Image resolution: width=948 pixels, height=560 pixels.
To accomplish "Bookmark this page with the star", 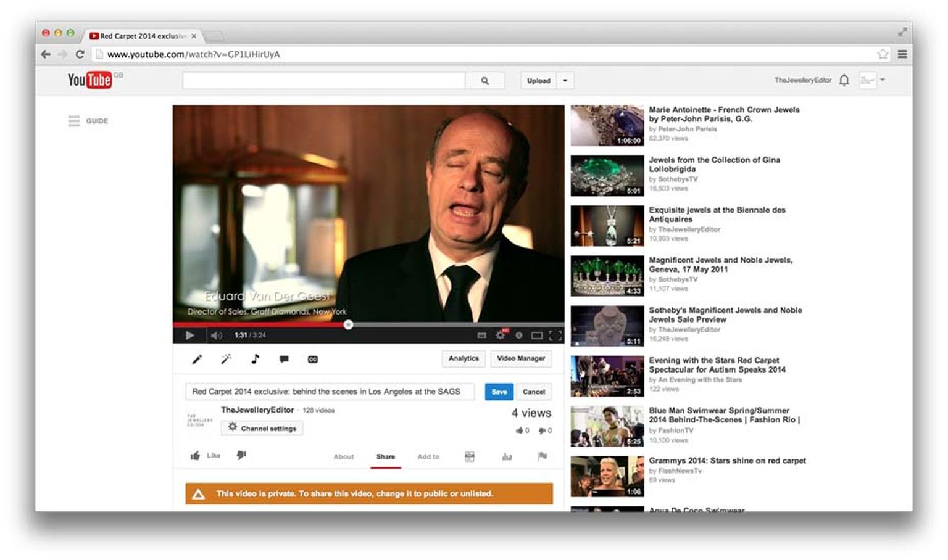I will (x=883, y=54).
